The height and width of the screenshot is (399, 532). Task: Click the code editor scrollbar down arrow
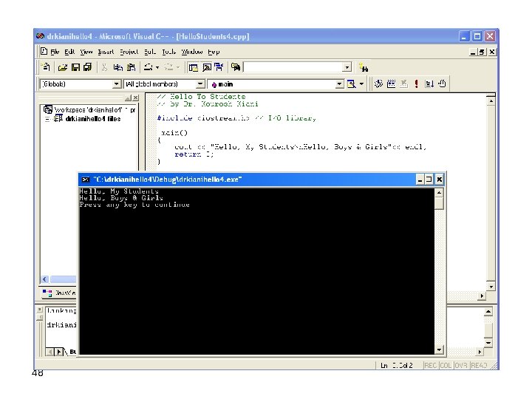click(x=491, y=287)
